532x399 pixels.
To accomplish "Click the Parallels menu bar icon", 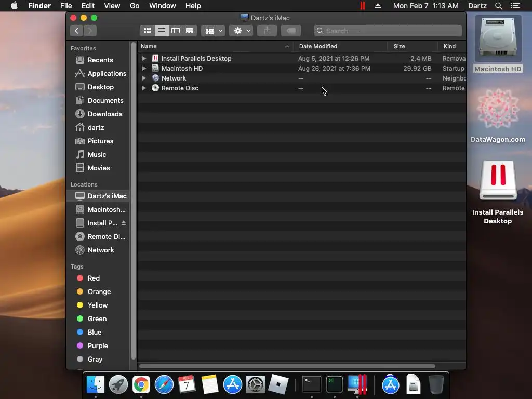I will [x=362, y=6].
